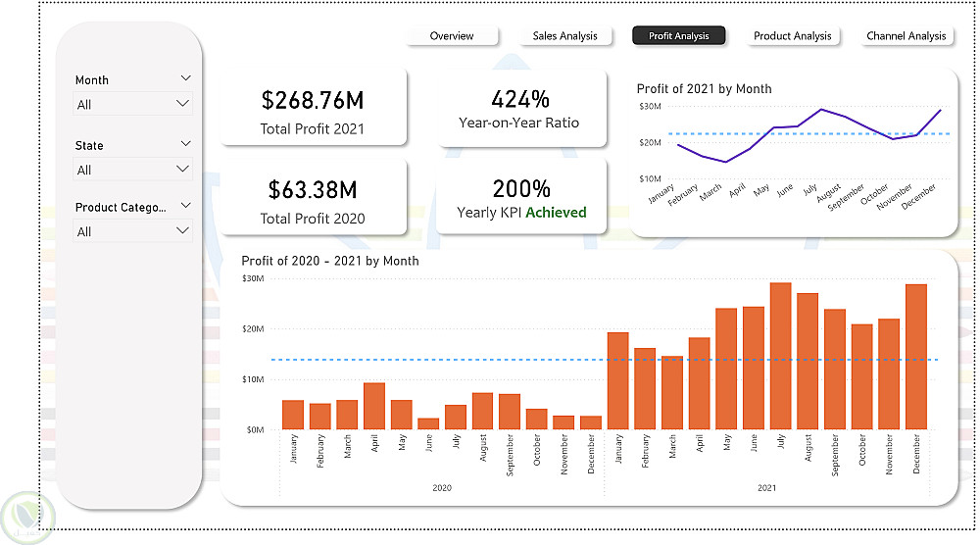Navigate to Channel Analysis page
This screenshot has height=545, width=980.
tap(906, 35)
